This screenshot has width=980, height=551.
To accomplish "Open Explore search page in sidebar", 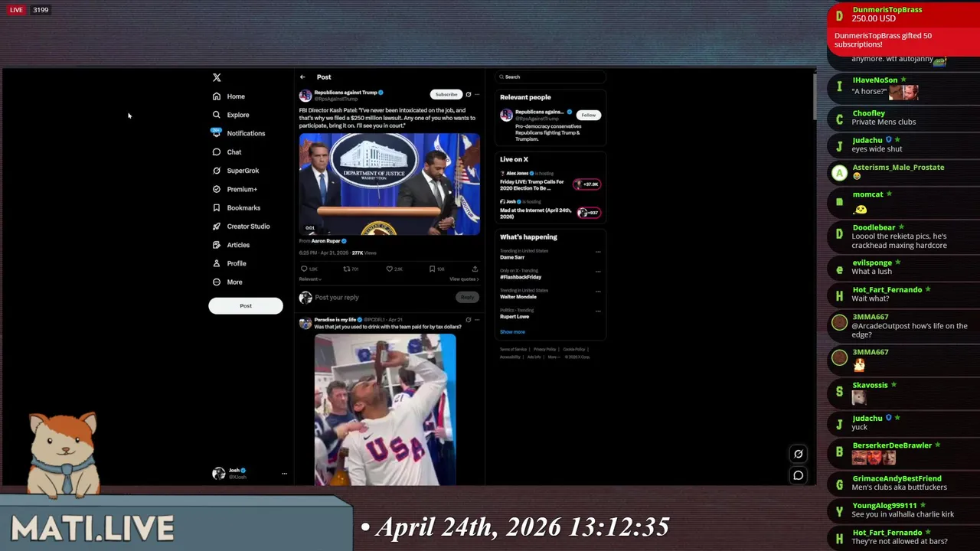I will [x=231, y=115].
